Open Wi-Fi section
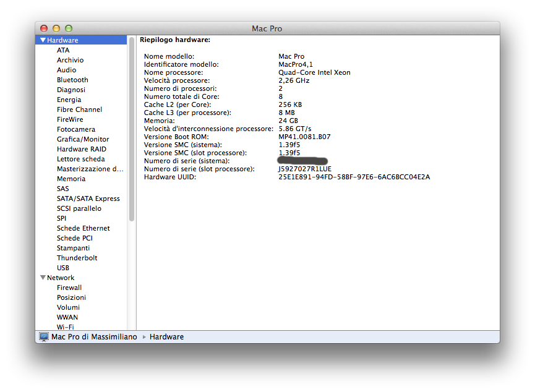Image resolution: width=535 pixels, height=392 pixels. click(65, 327)
